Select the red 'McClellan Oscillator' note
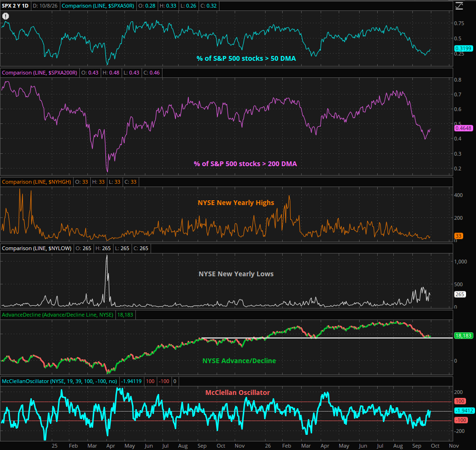 tap(238, 393)
